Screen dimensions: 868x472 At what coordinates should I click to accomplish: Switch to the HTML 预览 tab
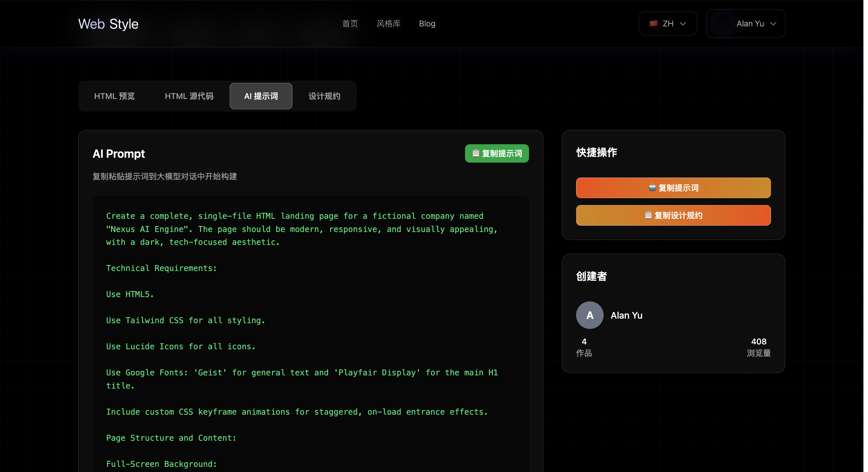pos(114,96)
